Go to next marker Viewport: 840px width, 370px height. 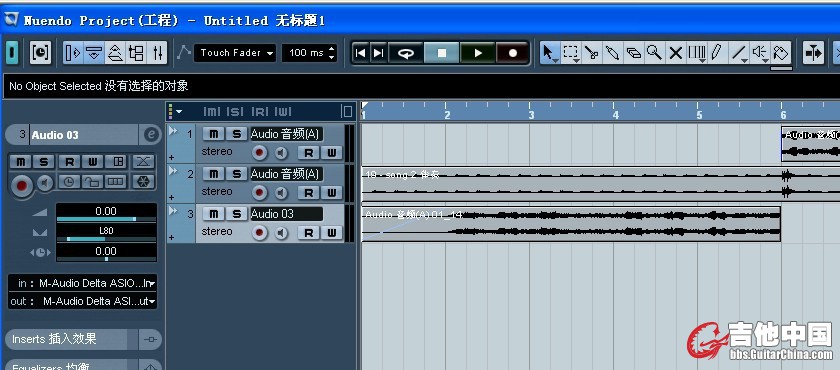[378, 52]
